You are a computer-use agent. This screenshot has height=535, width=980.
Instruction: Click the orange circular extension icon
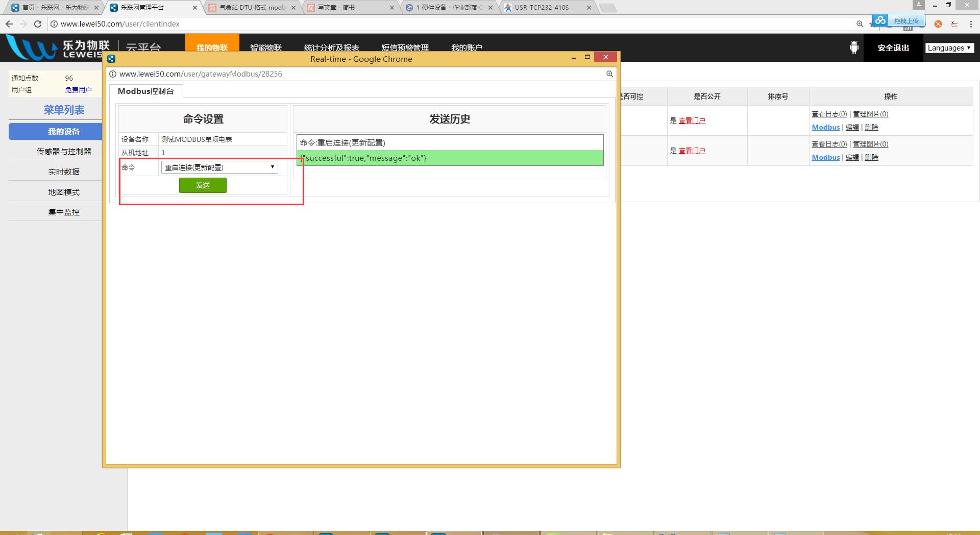coord(938,24)
